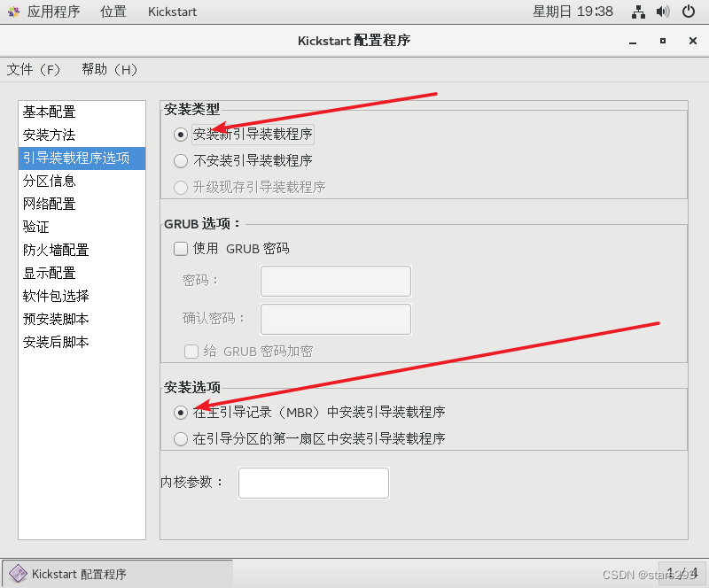The width and height of the screenshot is (709, 588).
Task: Click the applications menu logo icon
Action: pyautogui.click(x=13, y=12)
